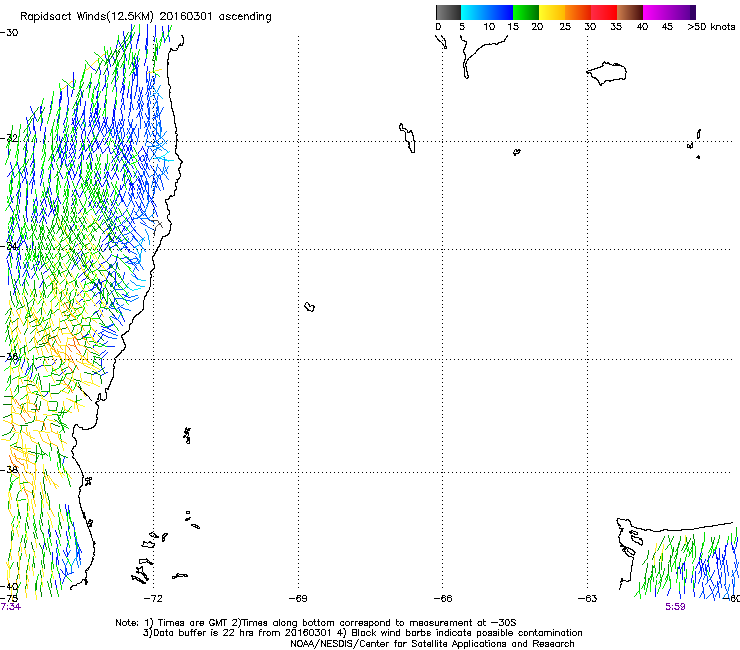This screenshot has width=740, height=650.
Task: Click the '-63' longitude axis label
Action: 588,599
